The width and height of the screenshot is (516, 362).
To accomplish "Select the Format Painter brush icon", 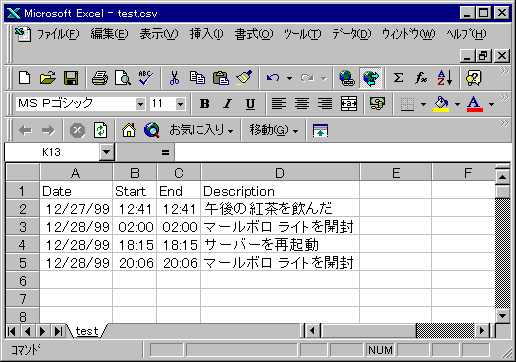I will click(244, 78).
